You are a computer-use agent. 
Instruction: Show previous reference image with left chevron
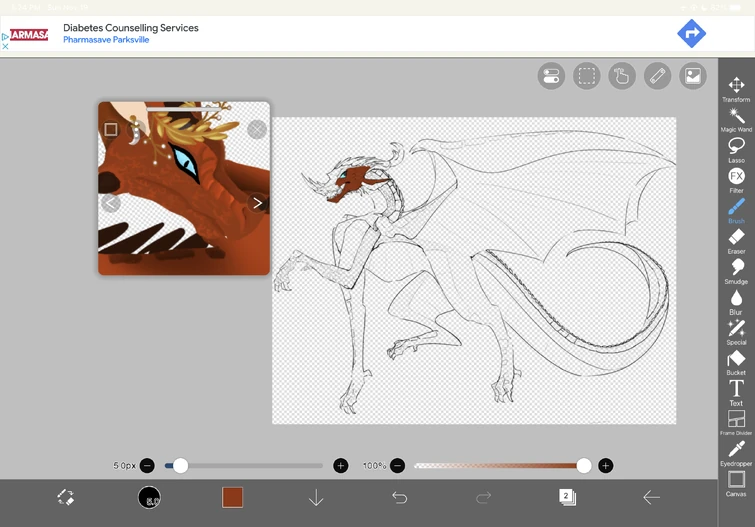tap(110, 203)
